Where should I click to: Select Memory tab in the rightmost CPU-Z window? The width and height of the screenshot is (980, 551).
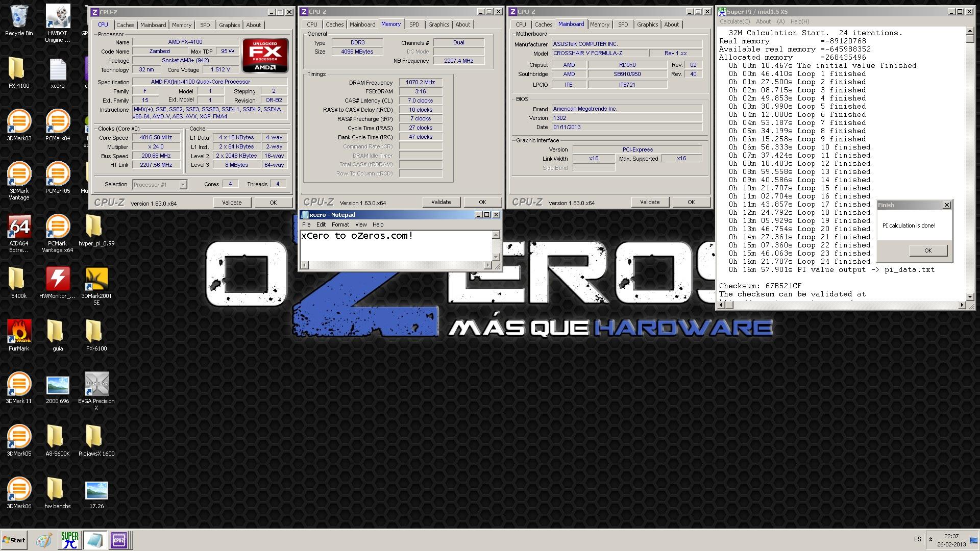pos(599,24)
